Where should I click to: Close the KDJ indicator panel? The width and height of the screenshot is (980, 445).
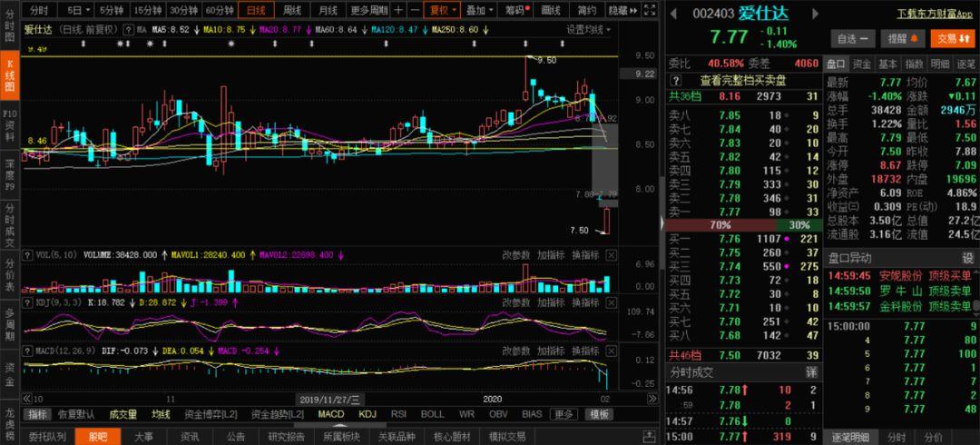click(x=612, y=302)
